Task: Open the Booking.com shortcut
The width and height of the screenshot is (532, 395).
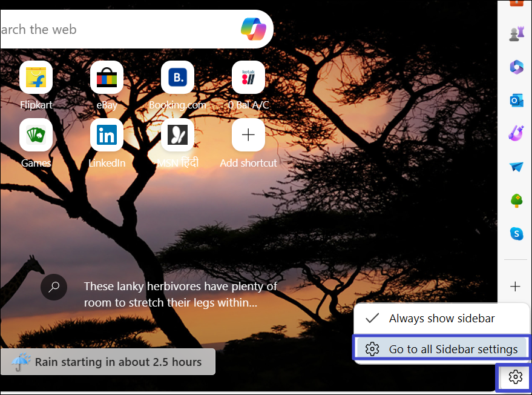Action: tap(177, 78)
